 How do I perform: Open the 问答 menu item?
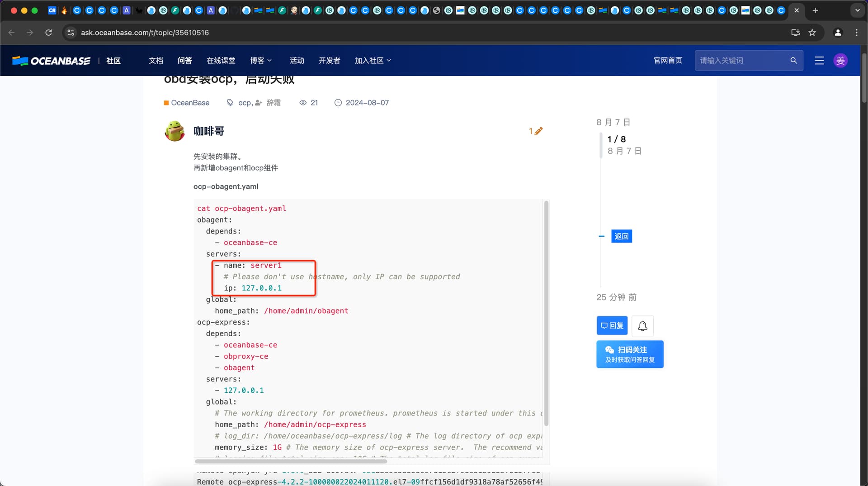point(185,61)
